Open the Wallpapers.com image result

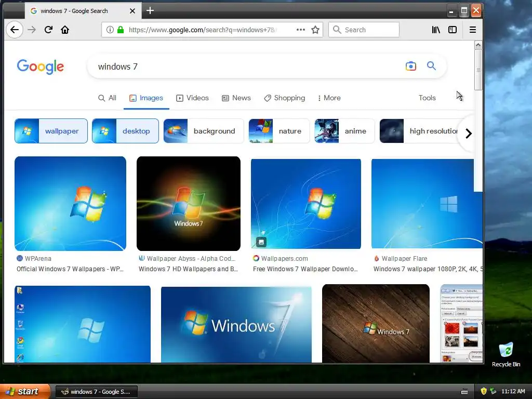pyautogui.click(x=305, y=204)
